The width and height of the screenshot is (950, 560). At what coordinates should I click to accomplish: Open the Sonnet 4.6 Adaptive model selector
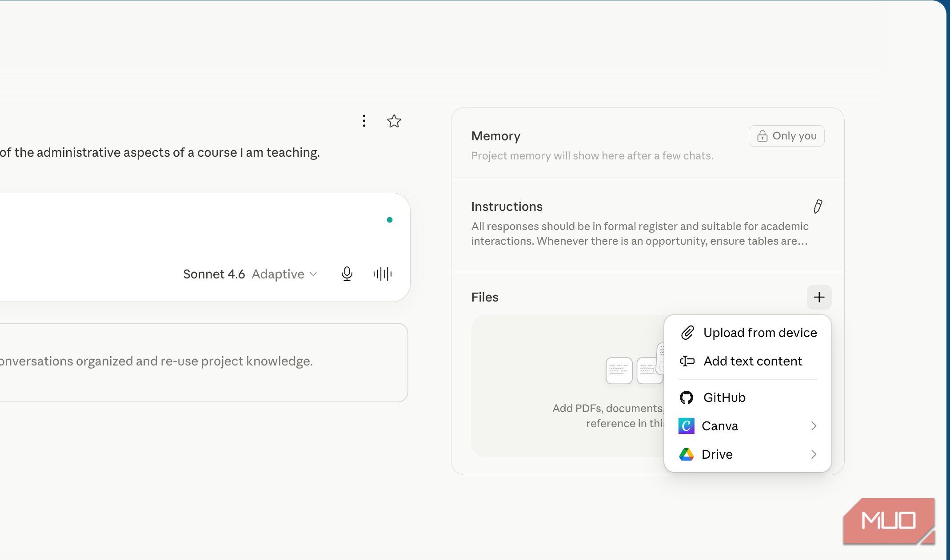[x=250, y=274]
